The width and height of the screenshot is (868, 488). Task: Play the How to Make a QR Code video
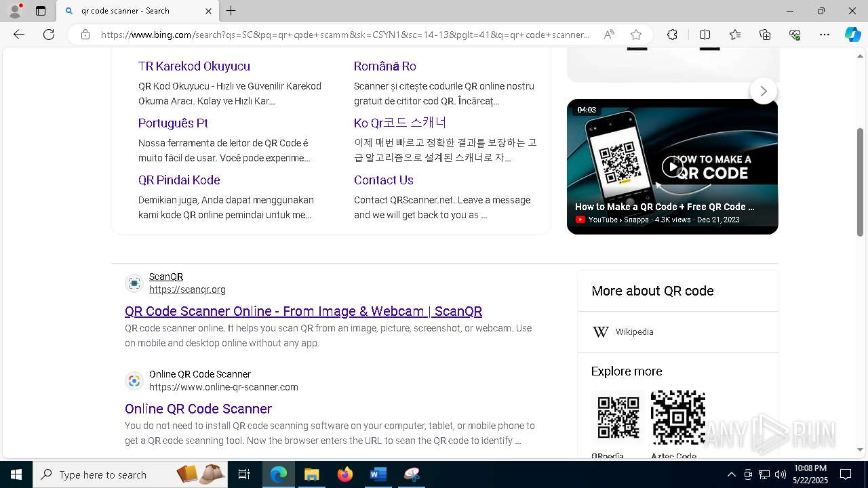pos(673,166)
